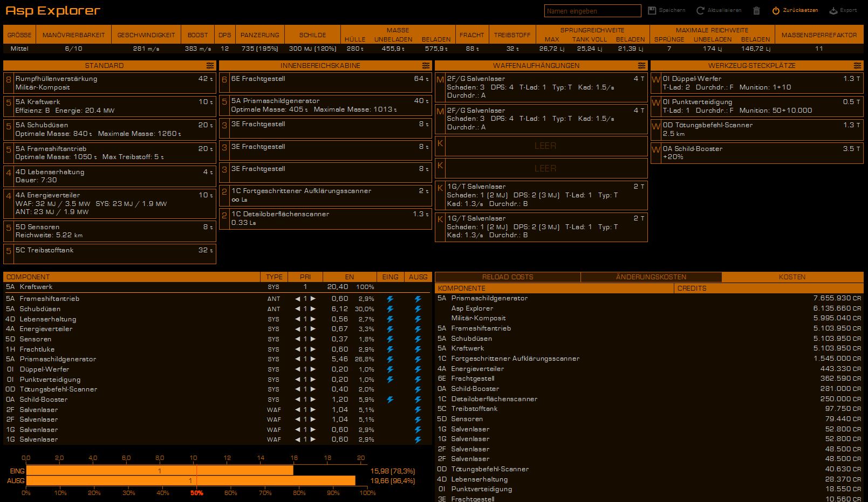This screenshot has height=502, width=868.
Task: Click the 19,66 (96,4%) AUSG power value
Action: click(393, 481)
